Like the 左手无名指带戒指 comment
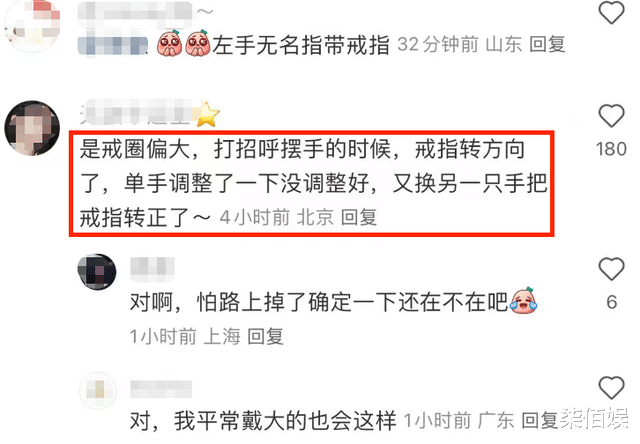The image size is (640, 444). [x=611, y=12]
